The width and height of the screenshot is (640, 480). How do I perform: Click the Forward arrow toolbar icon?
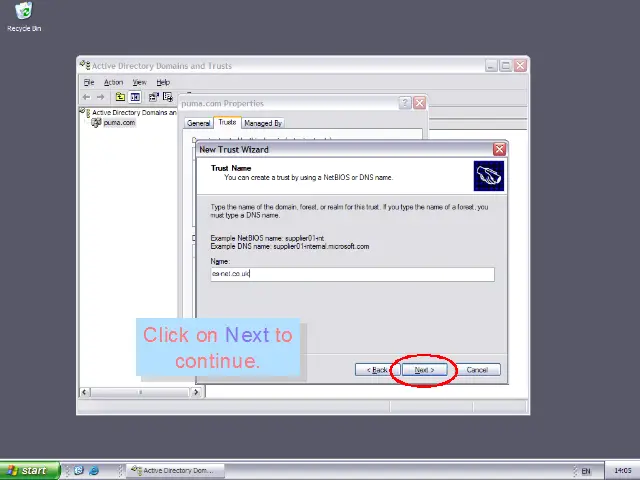(100, 97)
